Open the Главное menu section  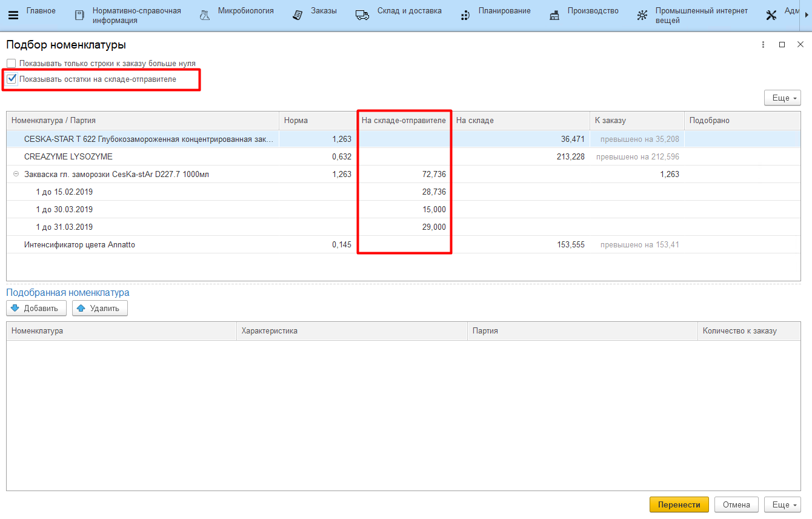[41, 11]
